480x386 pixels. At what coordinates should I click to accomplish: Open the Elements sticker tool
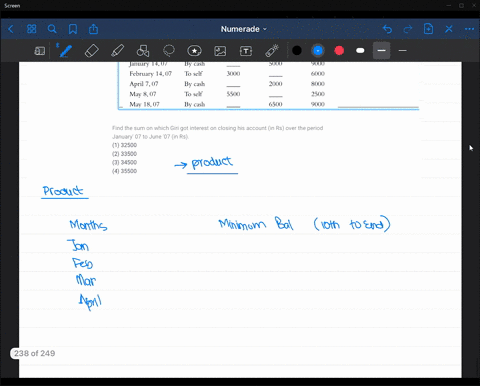tap(194, 51)
